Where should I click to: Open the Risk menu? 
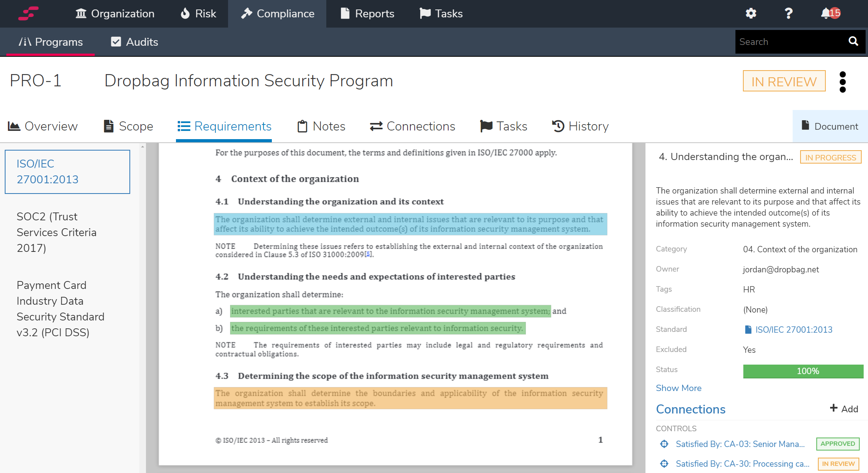click(x=198, y=14)
